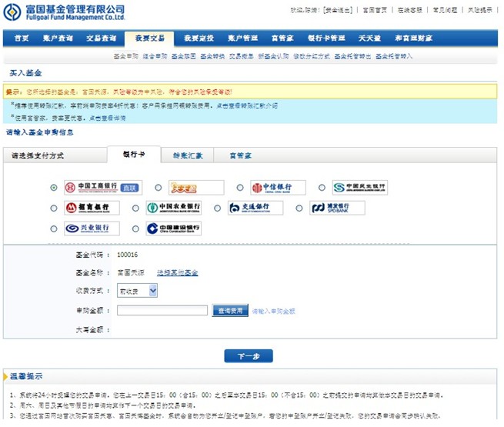
Task: Click the 下一步 next step button
Action: coord(249,356)
